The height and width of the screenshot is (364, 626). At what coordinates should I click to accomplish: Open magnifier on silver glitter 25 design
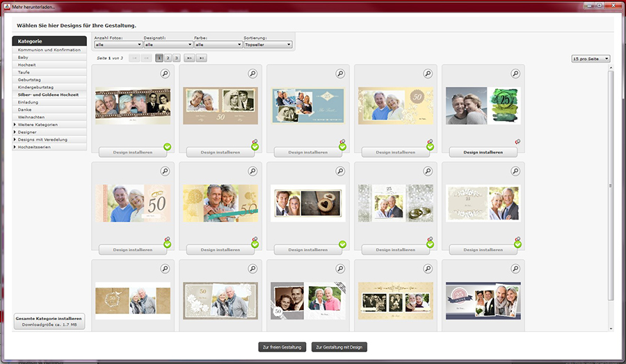point(428,172)
